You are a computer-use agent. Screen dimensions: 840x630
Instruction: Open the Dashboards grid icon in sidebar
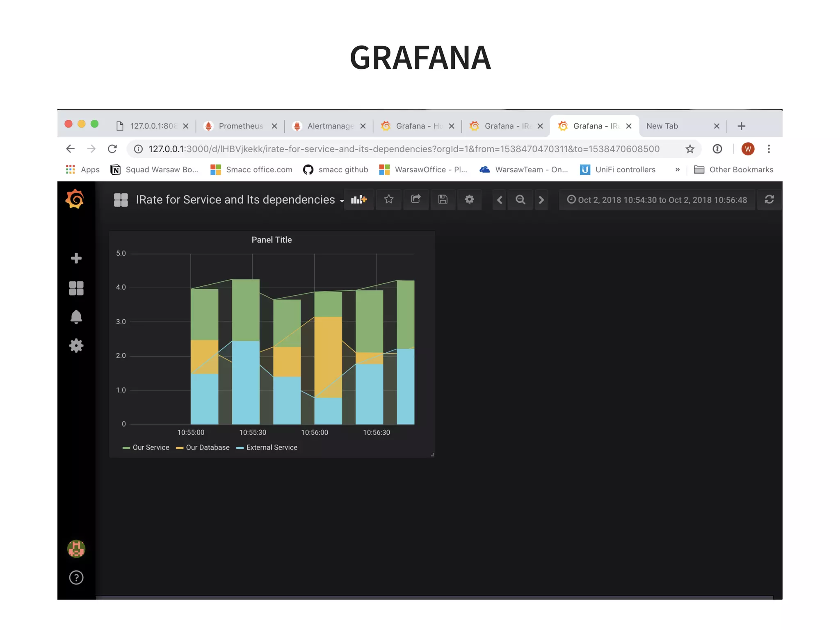[x=76, y=288]
